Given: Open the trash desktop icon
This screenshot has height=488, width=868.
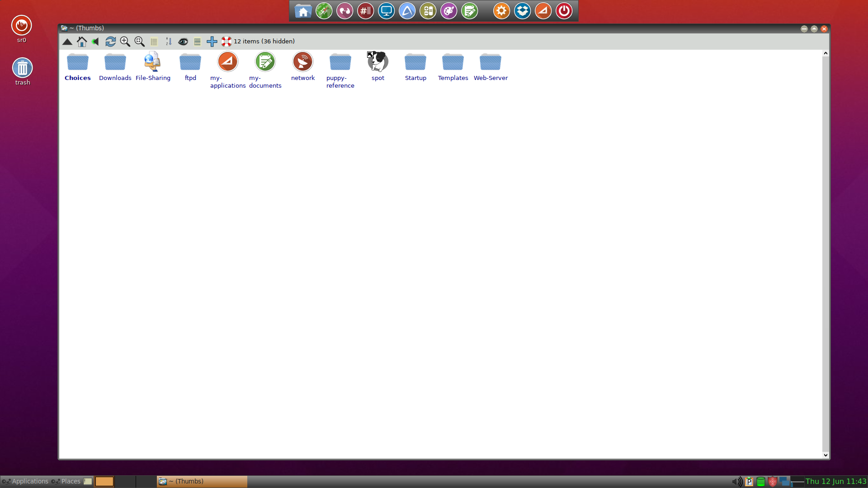Looking at the screenshot, I should [x=22, y=71].
